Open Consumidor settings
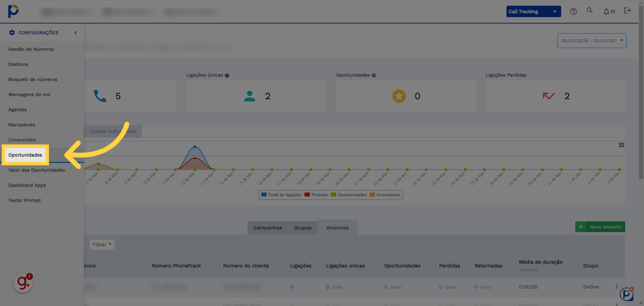This screenshot has height=306, width=644. (x=22, y=140)
